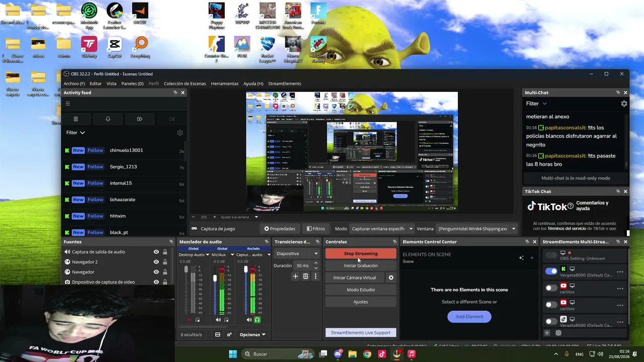
Task: Click the Desktop Audio volume slider handle
Action: click(x=186, y=270)
